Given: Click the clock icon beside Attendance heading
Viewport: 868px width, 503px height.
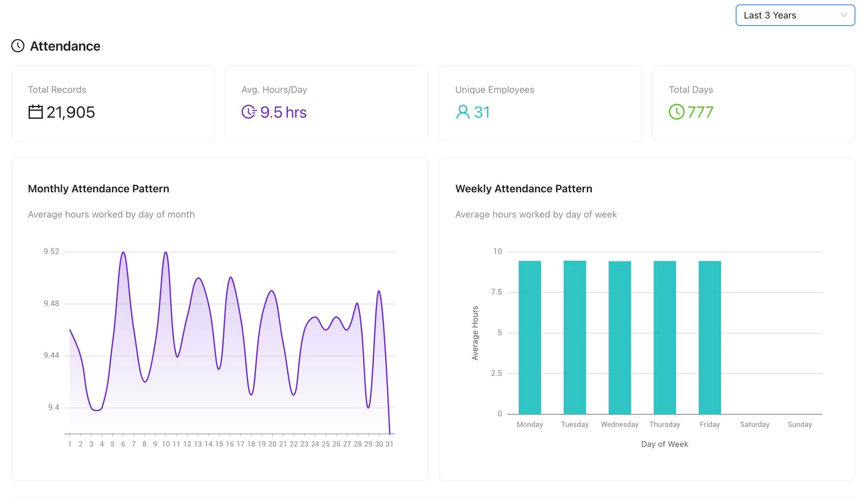Looking at the screenshot, I should 18,46.
